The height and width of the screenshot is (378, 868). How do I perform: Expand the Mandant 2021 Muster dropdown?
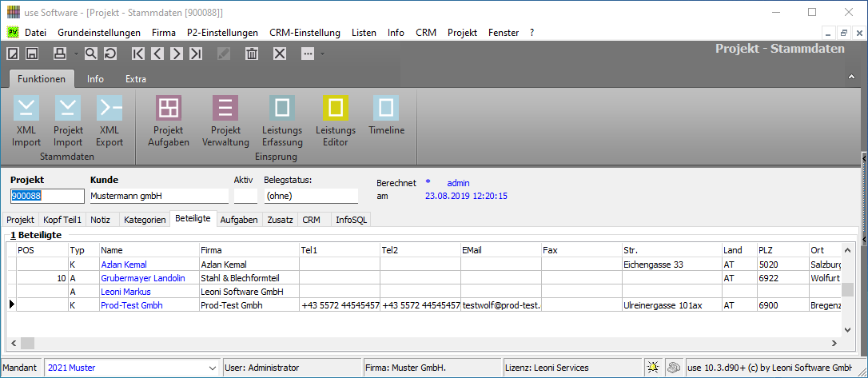tap(212, 368)
